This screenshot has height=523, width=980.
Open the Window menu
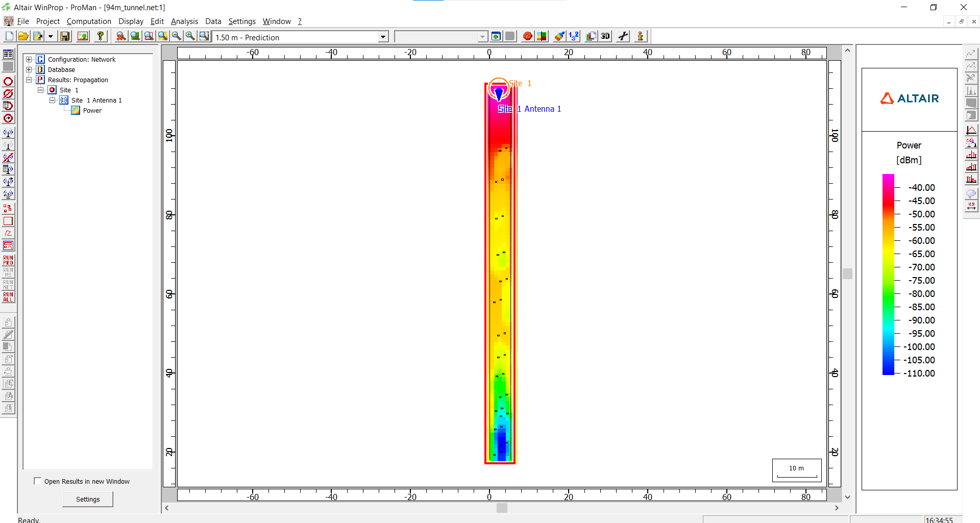[277, 21]
